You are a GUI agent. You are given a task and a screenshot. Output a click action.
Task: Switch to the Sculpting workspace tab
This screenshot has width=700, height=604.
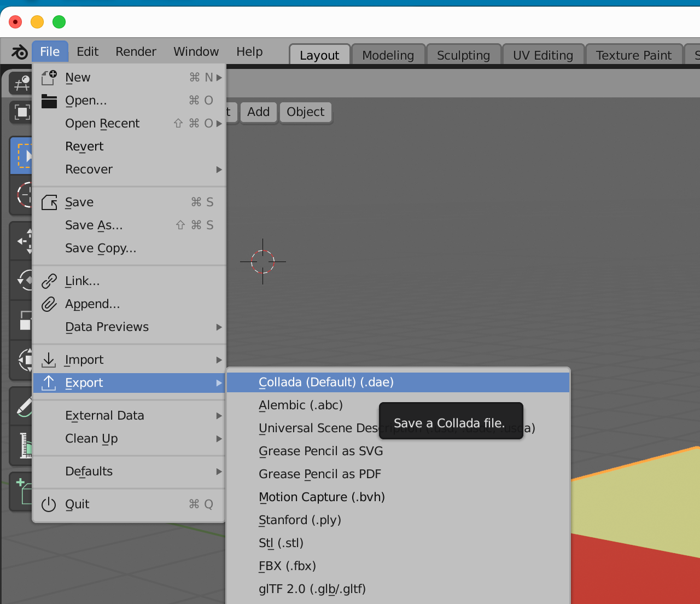464,55
